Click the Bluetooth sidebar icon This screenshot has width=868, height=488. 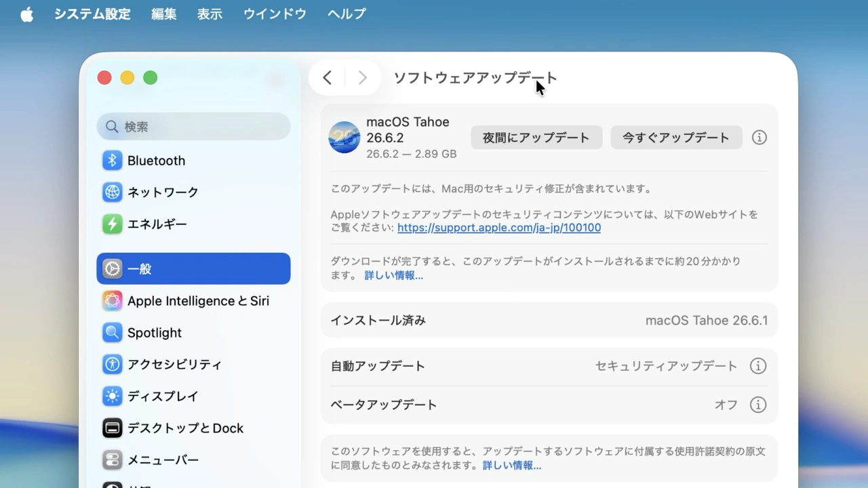coord(112,161)
